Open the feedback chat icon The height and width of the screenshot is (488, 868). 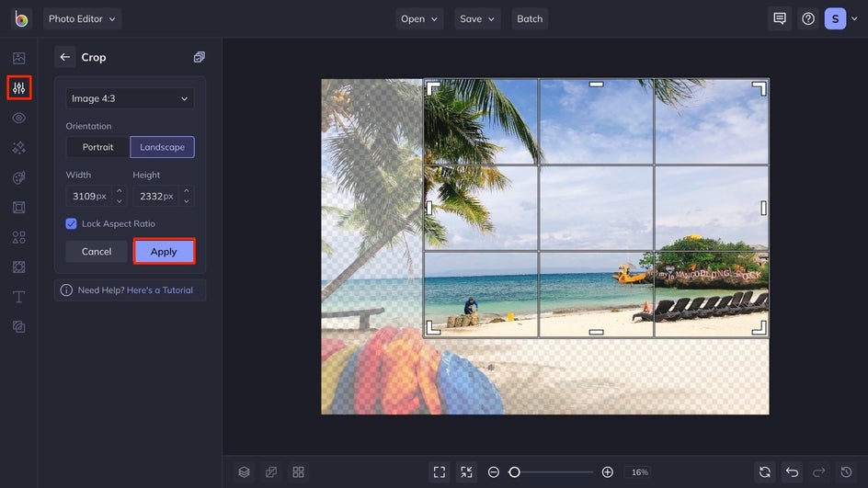[780, 18]
